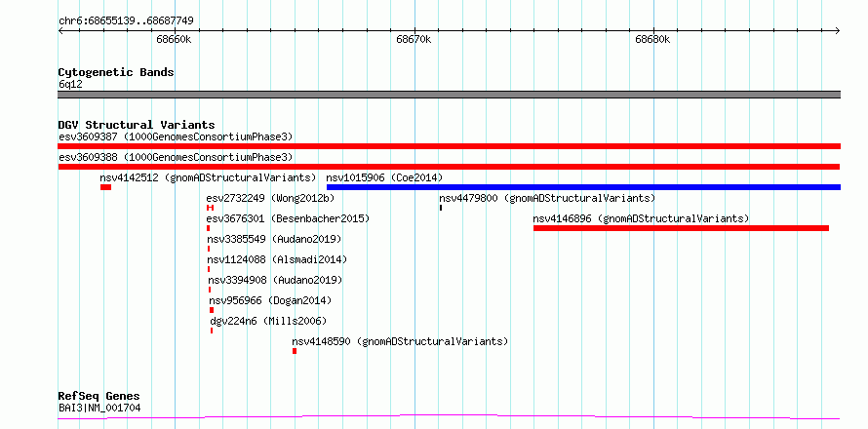Click the nsv956966 Dogan2014 red marker
The height and width of the screenshot is (429, 868).
click(x=212, y=310)
